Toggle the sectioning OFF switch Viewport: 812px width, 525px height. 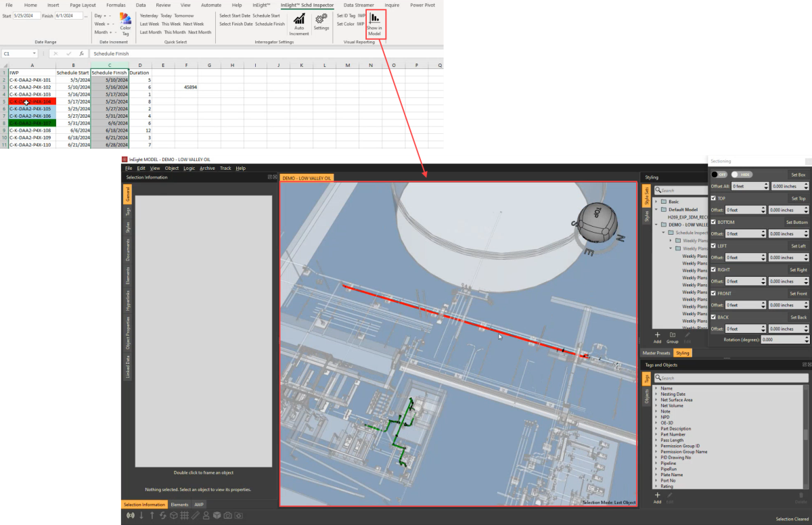tap(719, 175)
